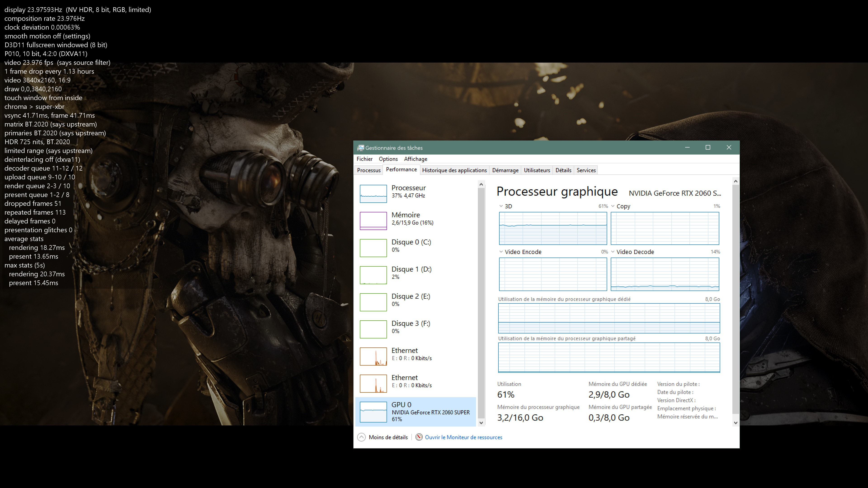Click 'video 3840x2160, 16:9' overlay line
The height and width of the screenshot is (488, 868).
37,80
